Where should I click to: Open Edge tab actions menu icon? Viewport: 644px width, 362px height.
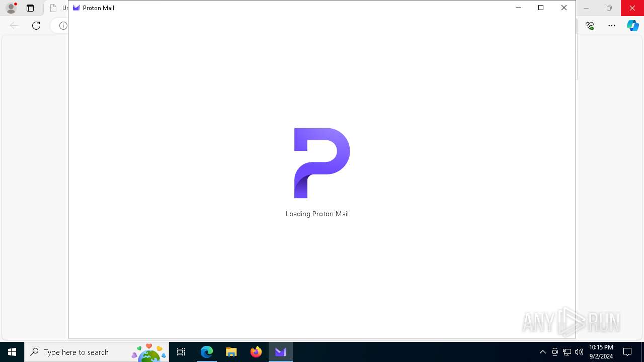[30, 8]
